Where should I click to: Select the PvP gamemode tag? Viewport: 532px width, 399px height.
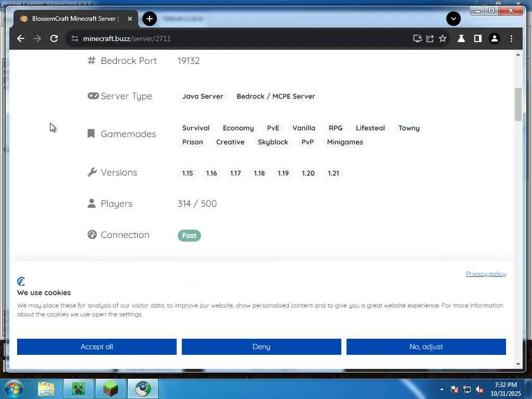click(308, 142)
